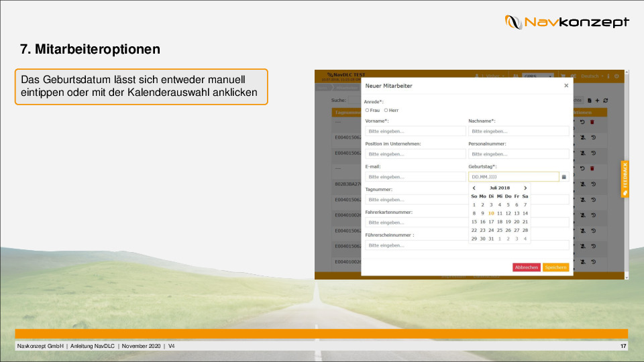Click the Position im Unternehmen input field
This screenshot has width=644, height=362.
[x=415, y=154]
